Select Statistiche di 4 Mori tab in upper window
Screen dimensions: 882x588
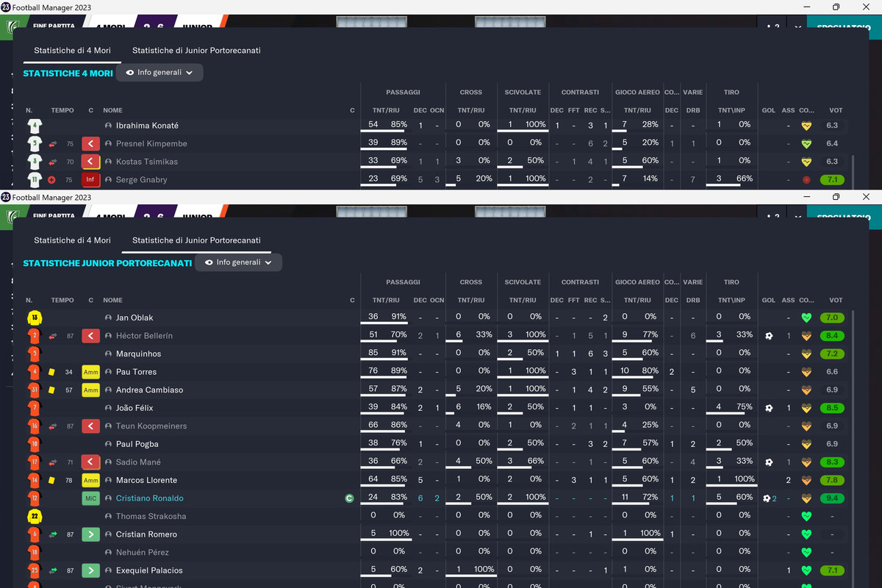click(x=72, y=51)
